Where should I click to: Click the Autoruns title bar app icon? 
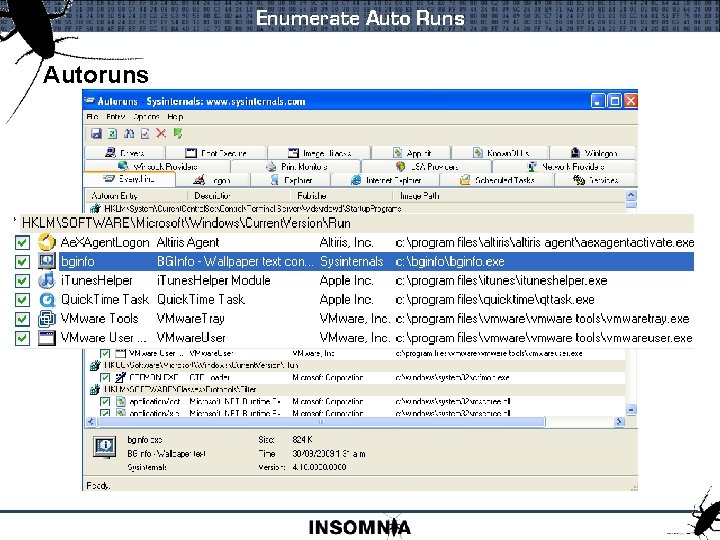pyautogui.click(x=90, y=101)
